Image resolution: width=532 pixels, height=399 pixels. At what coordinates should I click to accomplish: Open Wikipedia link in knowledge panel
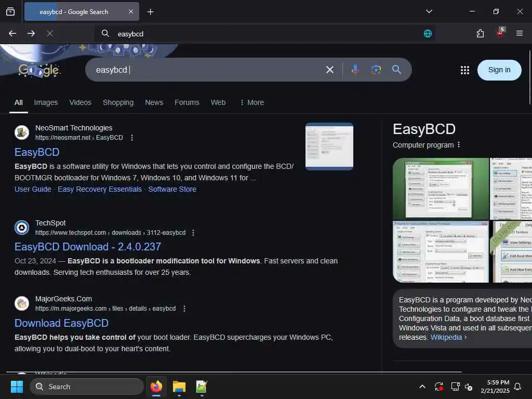pos(448,337)
